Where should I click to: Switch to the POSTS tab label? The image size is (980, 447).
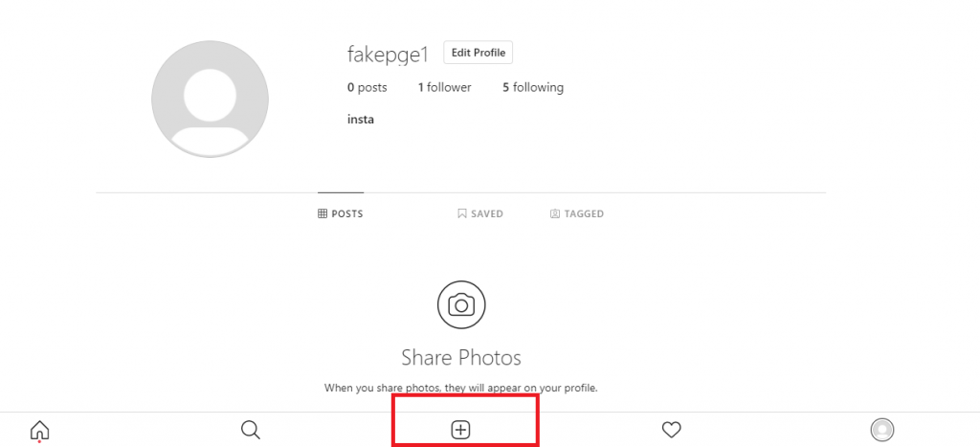(347, 214)
